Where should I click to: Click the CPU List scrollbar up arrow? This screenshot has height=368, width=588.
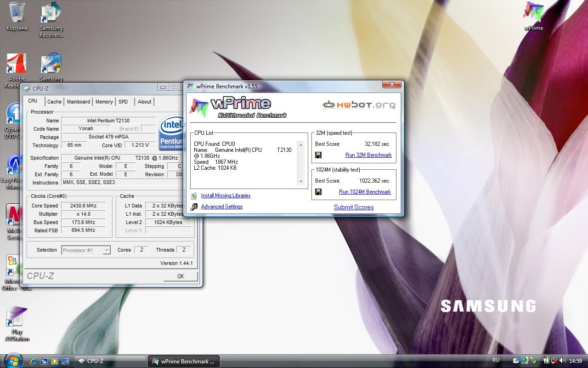[301, 145]
